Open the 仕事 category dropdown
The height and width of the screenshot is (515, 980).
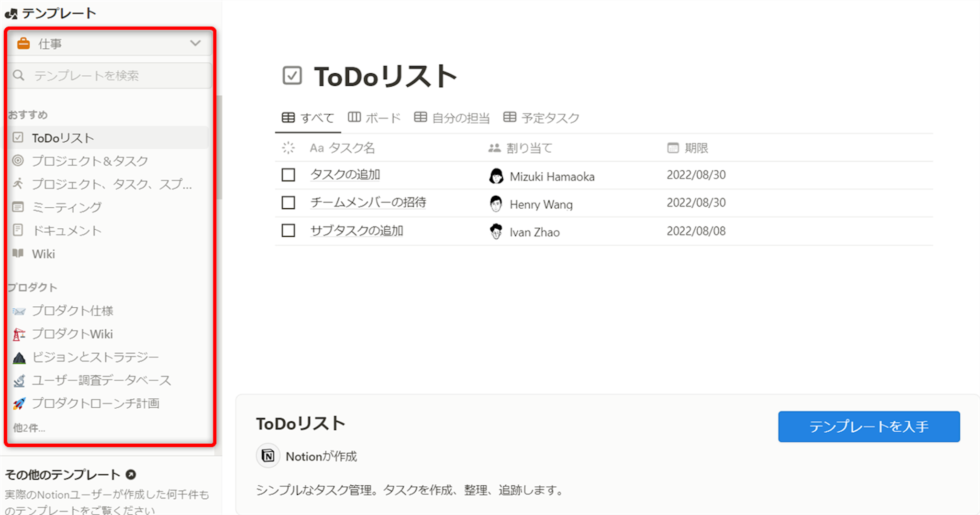110,44
